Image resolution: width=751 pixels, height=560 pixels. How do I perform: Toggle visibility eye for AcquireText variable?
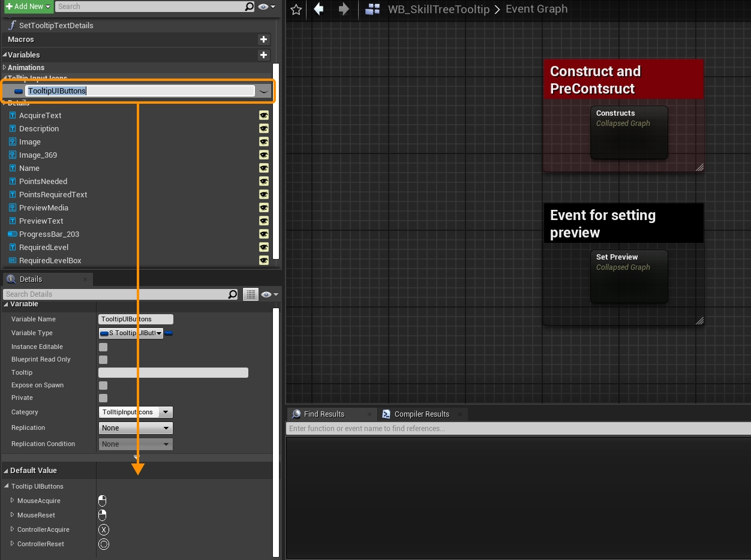[263, 115]
